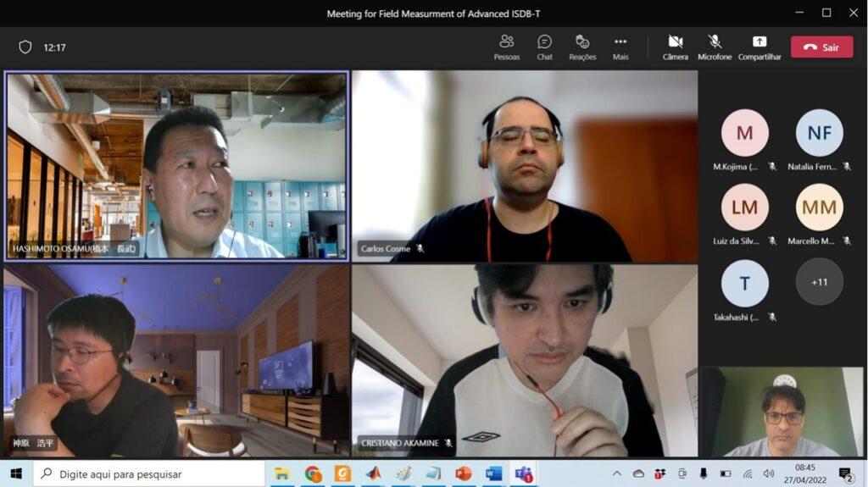Open the Windows Start menu

pos(15,473)
